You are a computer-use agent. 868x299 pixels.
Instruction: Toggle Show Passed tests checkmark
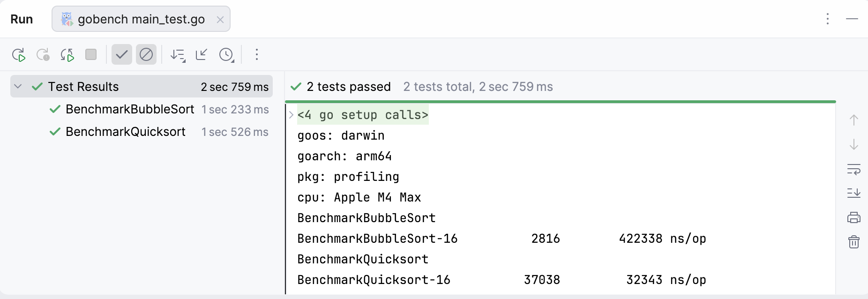coord(122,54)
